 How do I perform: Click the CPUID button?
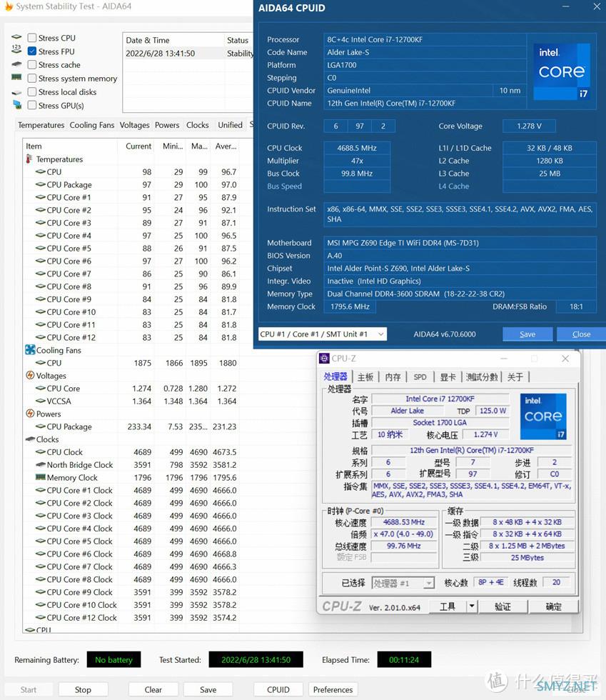(278, 689)
